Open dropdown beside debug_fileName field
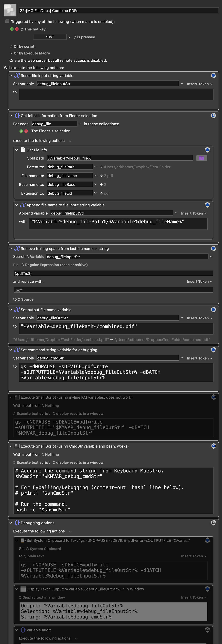The width and height of the screenshot is (222, 644). tap(95, 176)
